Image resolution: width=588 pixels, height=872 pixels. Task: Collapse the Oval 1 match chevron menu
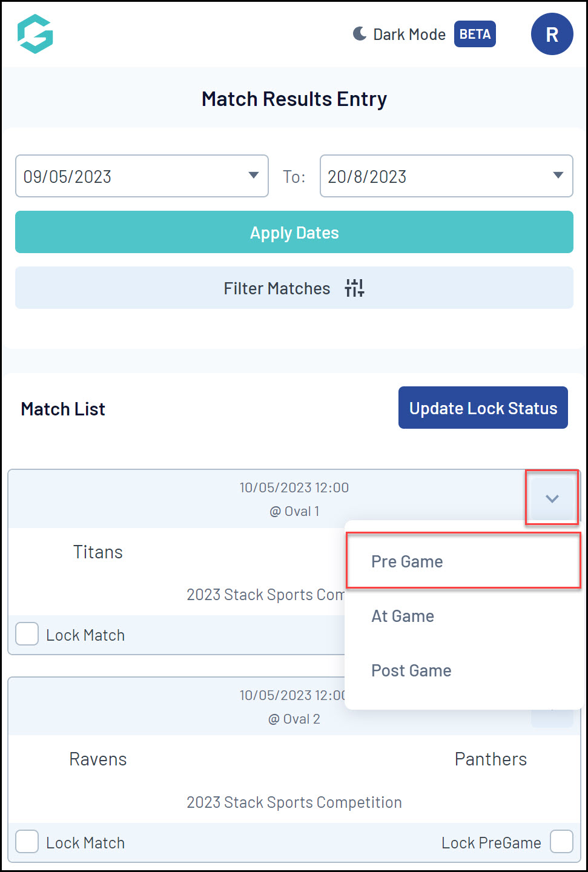tap(552, 498)
